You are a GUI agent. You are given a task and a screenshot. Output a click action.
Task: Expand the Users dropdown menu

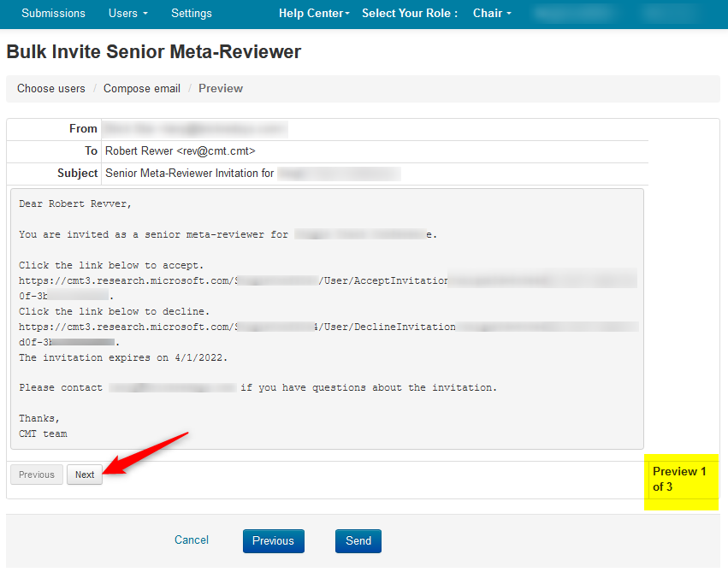click(x=127, y=13)
